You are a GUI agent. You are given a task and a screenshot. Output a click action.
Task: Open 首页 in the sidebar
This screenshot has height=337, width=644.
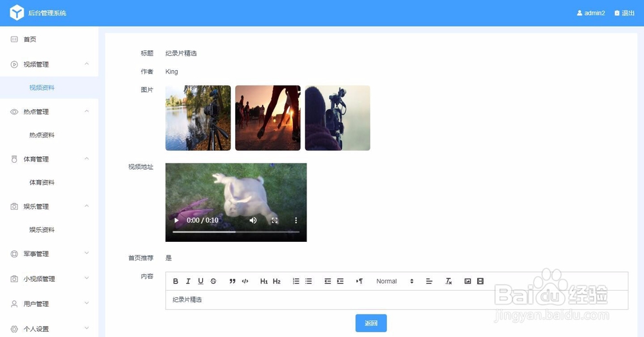click(x=49, y=39)
